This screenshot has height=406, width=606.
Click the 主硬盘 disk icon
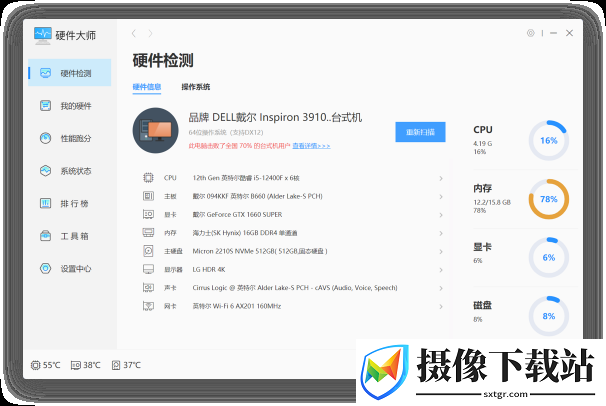point(148,251)
